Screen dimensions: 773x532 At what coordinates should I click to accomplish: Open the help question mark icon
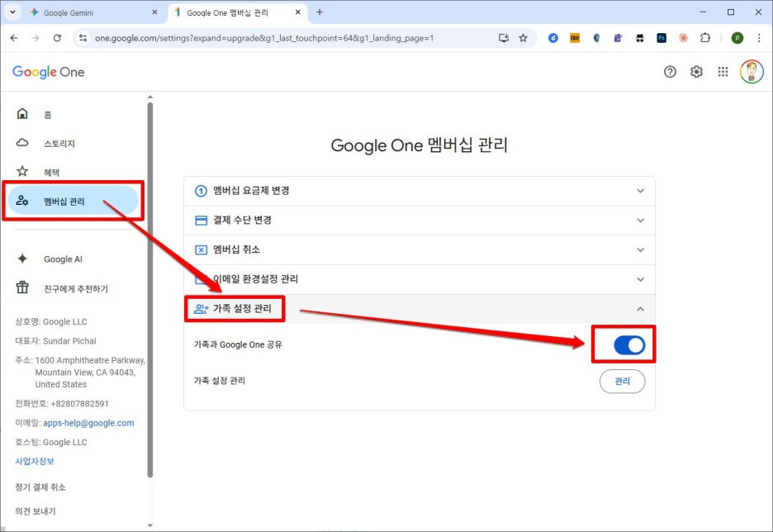(670, 72)
